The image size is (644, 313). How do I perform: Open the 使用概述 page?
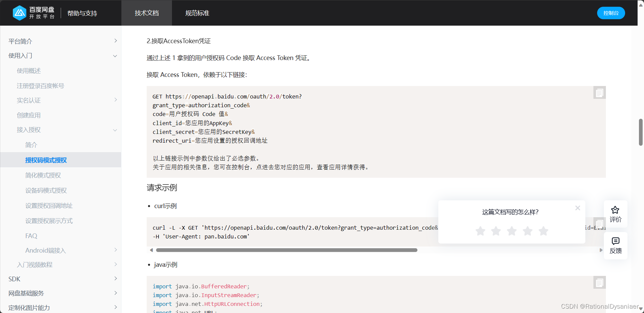tap(29, 71)
